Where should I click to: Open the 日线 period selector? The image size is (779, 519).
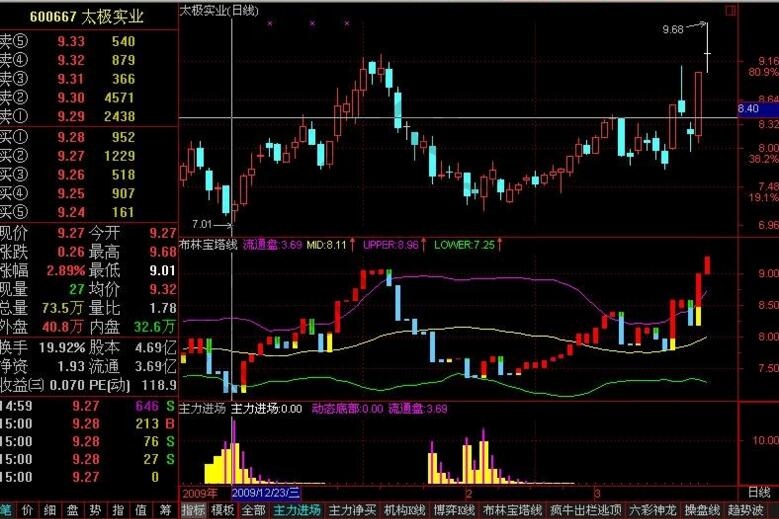coord(759,493)
